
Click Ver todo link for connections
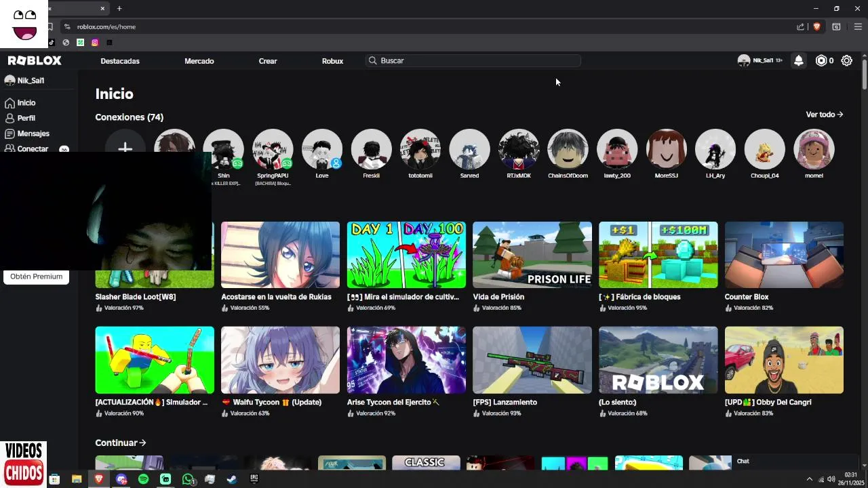click(825, 115)
